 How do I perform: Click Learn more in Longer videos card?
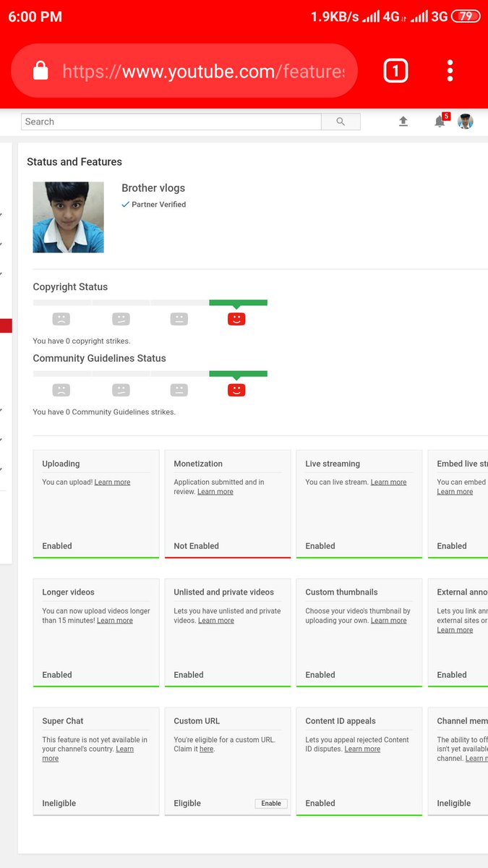pos(115,621)
